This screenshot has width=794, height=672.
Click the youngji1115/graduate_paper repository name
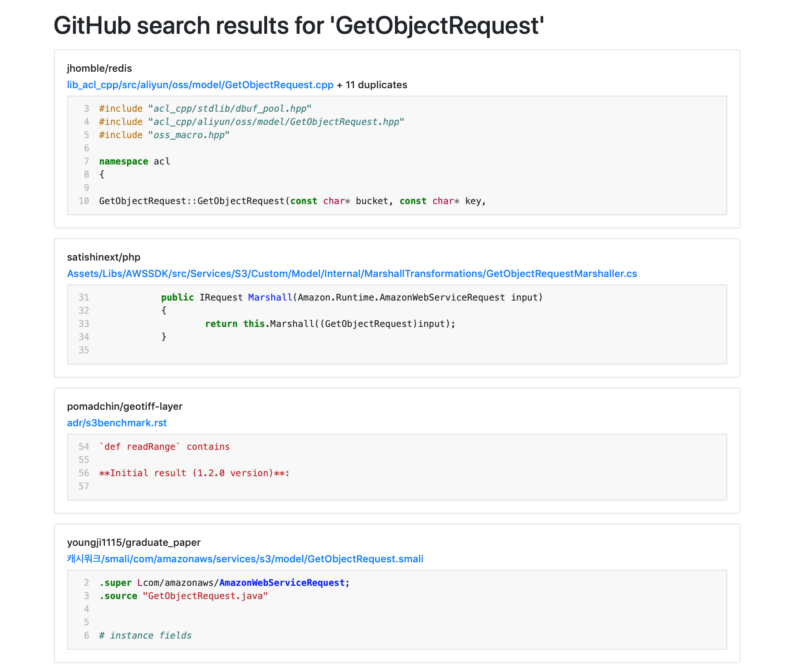tap(134, 543)
